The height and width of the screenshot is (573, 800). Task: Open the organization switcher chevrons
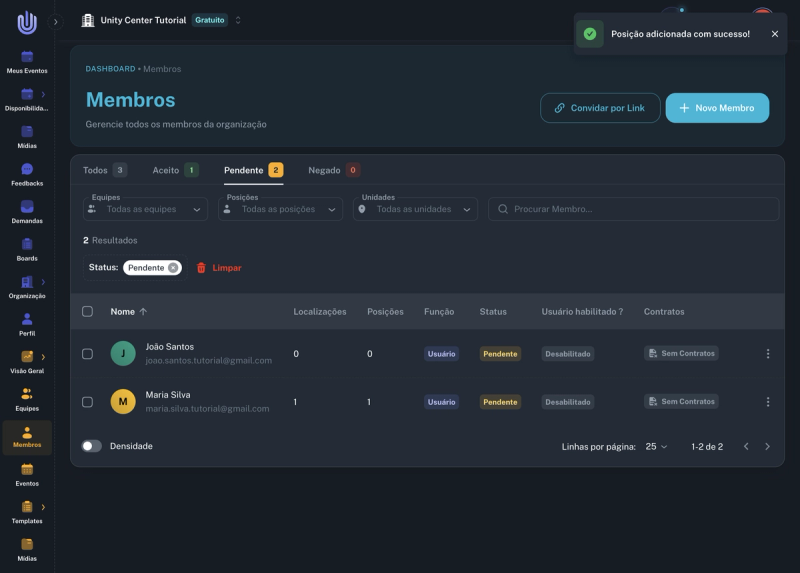coord(238,20)
